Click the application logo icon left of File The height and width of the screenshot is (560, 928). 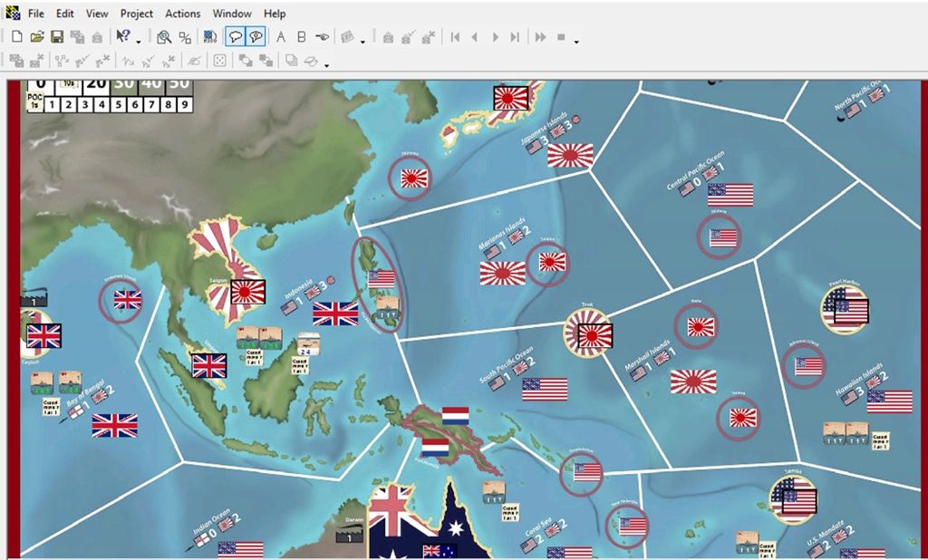point(13,13)
